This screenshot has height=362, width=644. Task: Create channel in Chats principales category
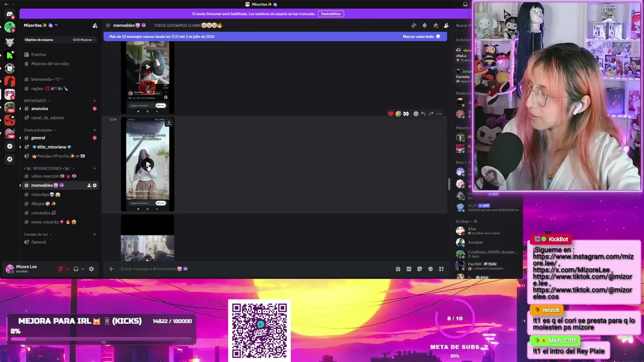click(95, 130)
